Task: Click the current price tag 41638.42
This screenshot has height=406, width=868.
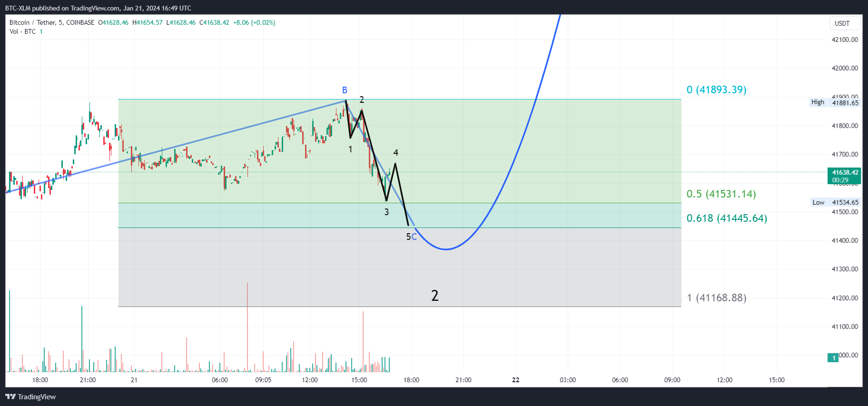Action: 845,176
